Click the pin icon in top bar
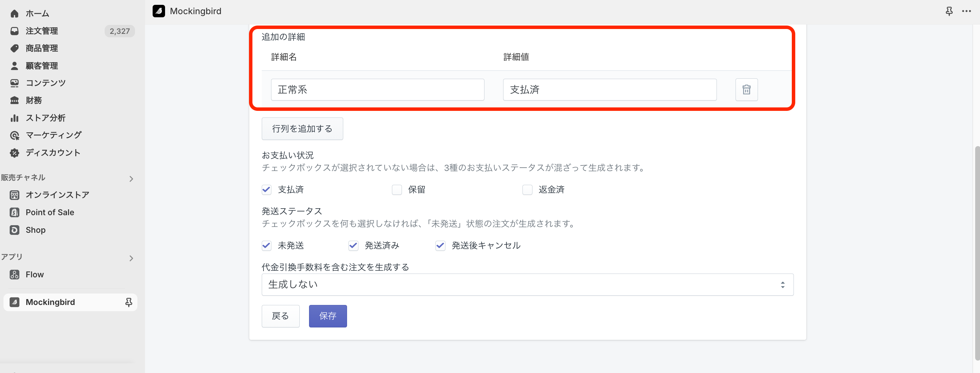The height and width of the screenshot is (373, 980). point(949,11)
